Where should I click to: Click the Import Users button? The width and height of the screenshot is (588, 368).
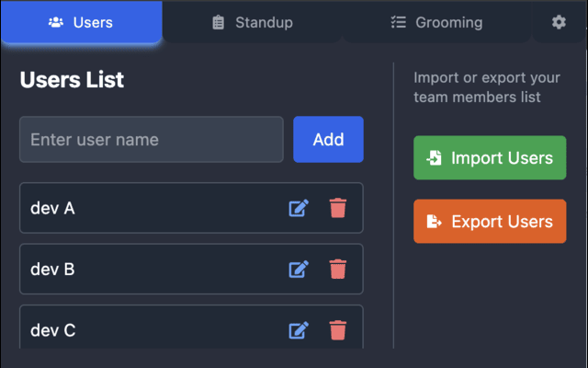tap(490, 158)
